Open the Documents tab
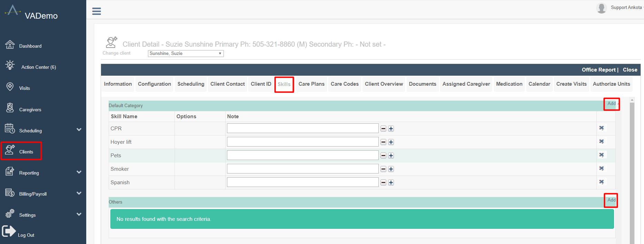644x244 pixels. [423, 84]
